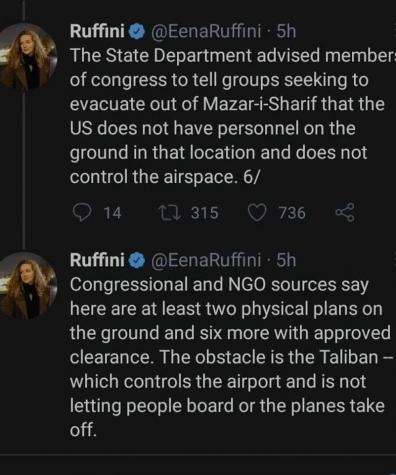Image resolution: width=396 pixels, height=475 pixels.
Task: View the 315 retweets count
Action: (205, 213)
